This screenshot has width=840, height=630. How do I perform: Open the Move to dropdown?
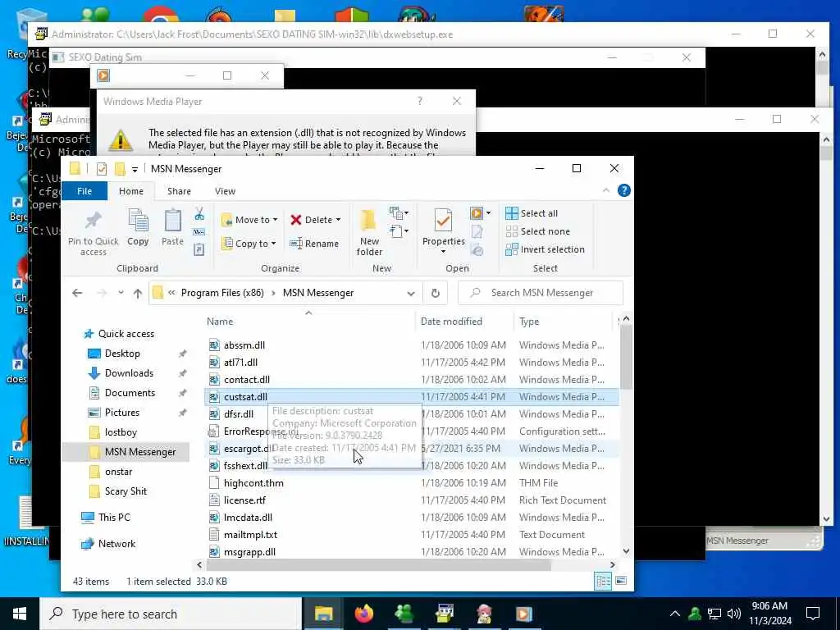[x=249, y=220]
